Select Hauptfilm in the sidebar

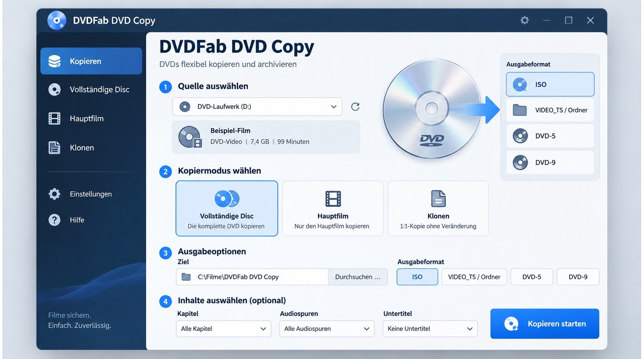91,118
